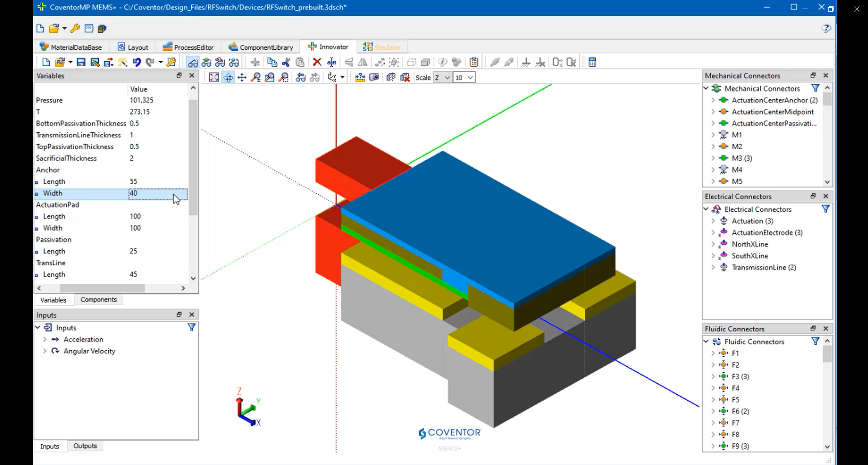Open the ComponentLibrary tab

coord(261,47)
